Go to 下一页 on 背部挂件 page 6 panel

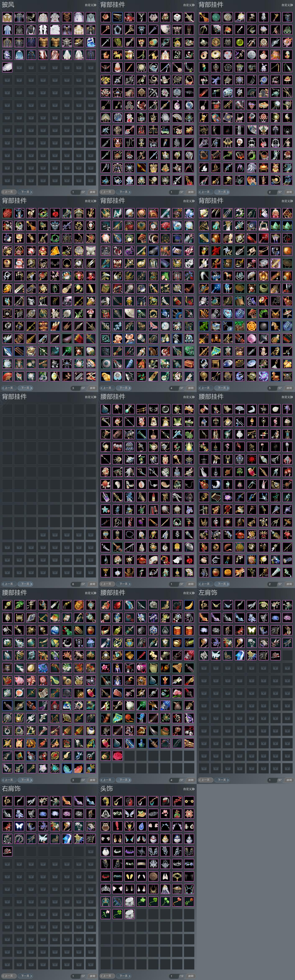pyautogui.click(x=25, y=584)
